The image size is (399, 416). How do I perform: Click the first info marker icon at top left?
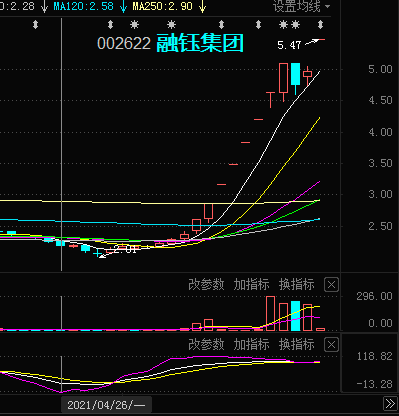click(x=36, y=25)
